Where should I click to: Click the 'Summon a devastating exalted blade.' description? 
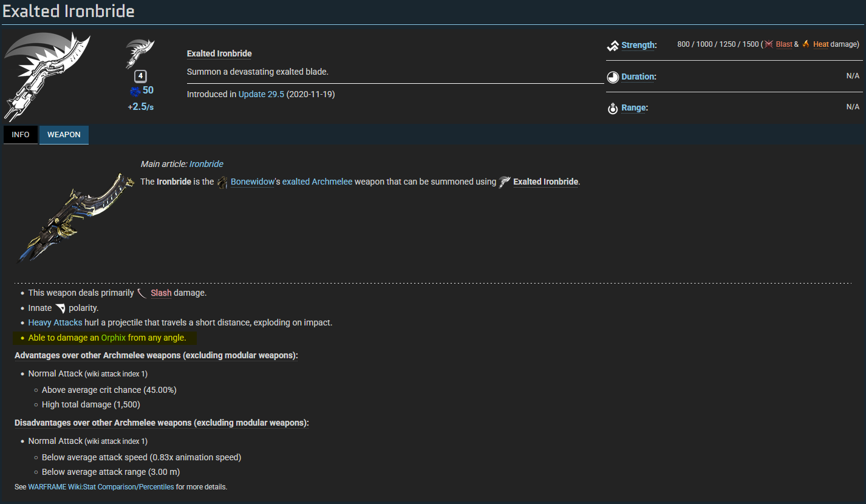click(257, 72)
